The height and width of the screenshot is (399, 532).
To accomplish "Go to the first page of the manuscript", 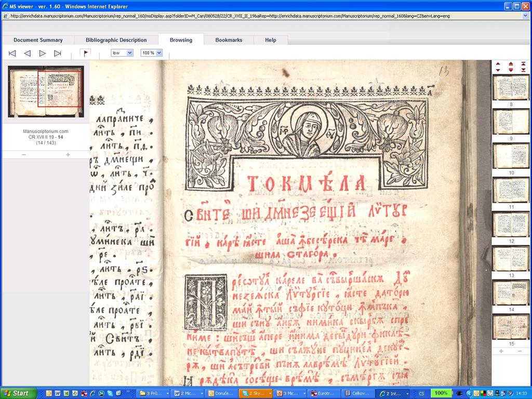I will (12, 54).
